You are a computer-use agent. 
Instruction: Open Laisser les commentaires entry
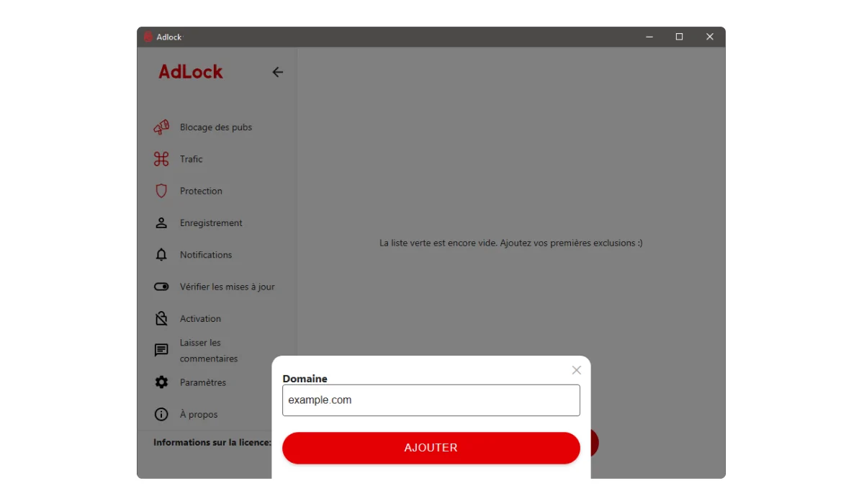(209, 351)
